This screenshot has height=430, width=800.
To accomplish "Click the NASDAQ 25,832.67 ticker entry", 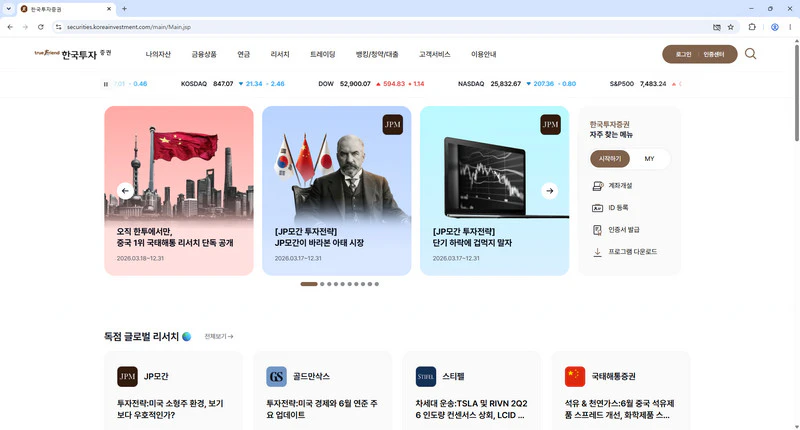I will coord(517,84).
